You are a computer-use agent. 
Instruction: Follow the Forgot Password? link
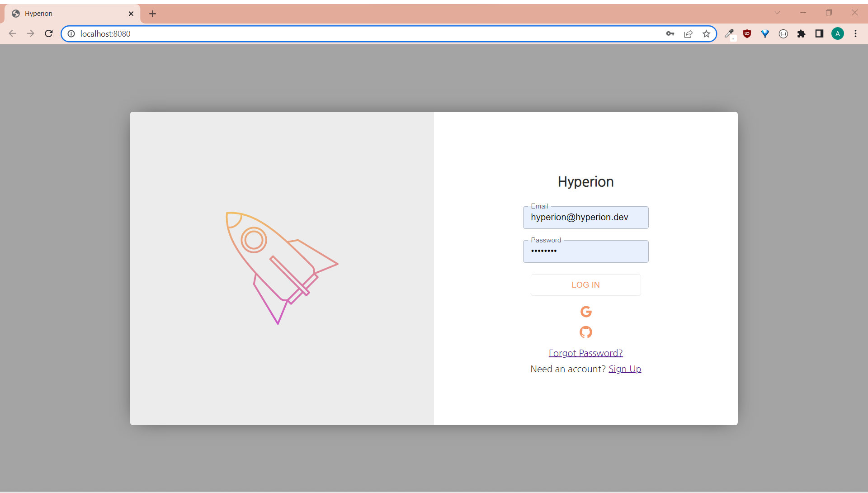pyautogui.click(x=585, y=353)
